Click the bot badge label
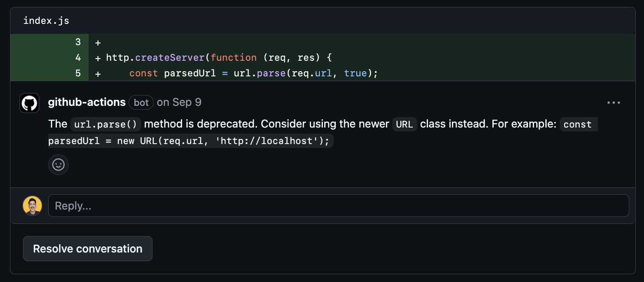 pos(141,103)
